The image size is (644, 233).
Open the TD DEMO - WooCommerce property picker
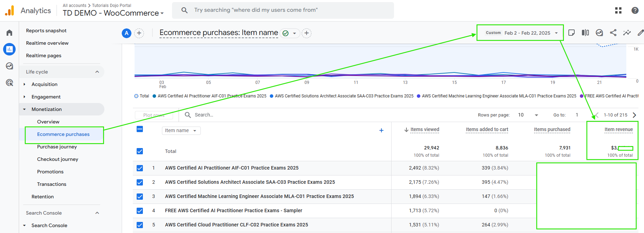pos(113,13)
